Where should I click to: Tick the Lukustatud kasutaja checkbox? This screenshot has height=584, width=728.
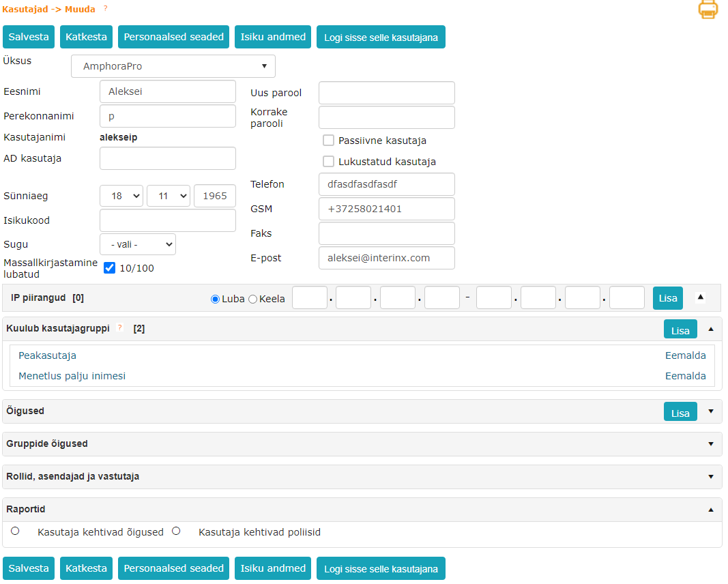pos(328,162)
